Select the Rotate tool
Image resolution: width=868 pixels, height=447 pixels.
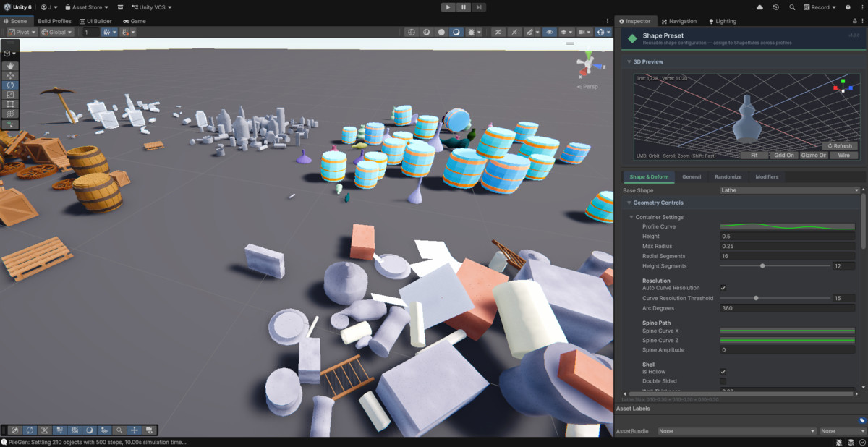pyautogui.click(x=11, y=85)
